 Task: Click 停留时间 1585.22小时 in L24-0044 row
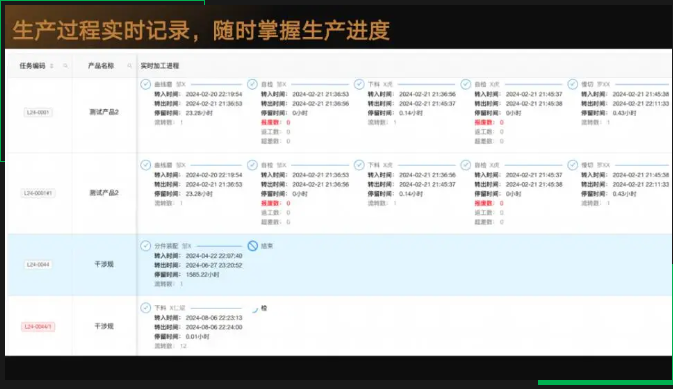(187, 275)
